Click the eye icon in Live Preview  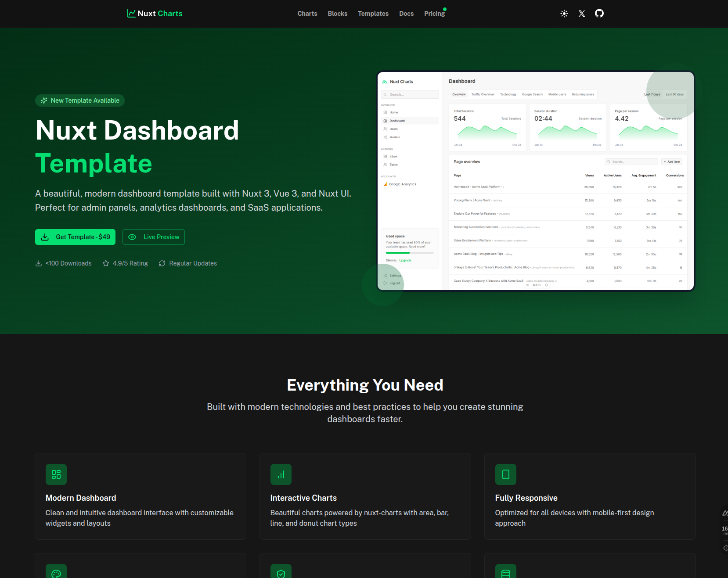tap(132, 237)
